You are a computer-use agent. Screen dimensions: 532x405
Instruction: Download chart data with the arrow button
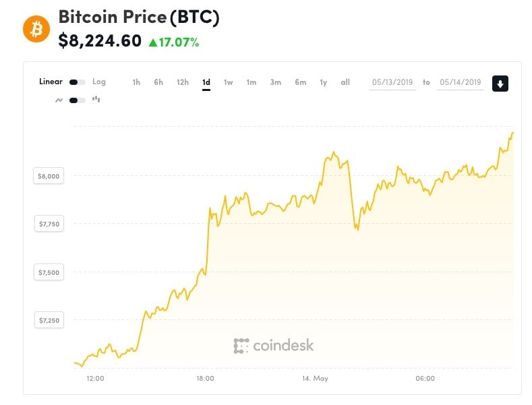[x=500, y=84]
